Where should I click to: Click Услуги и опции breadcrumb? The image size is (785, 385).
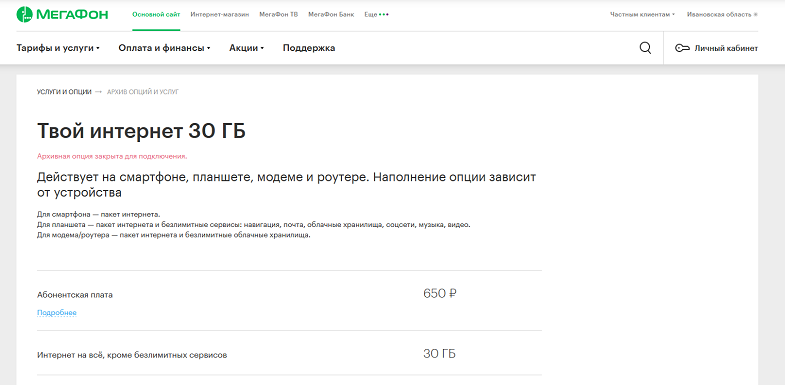64,92
